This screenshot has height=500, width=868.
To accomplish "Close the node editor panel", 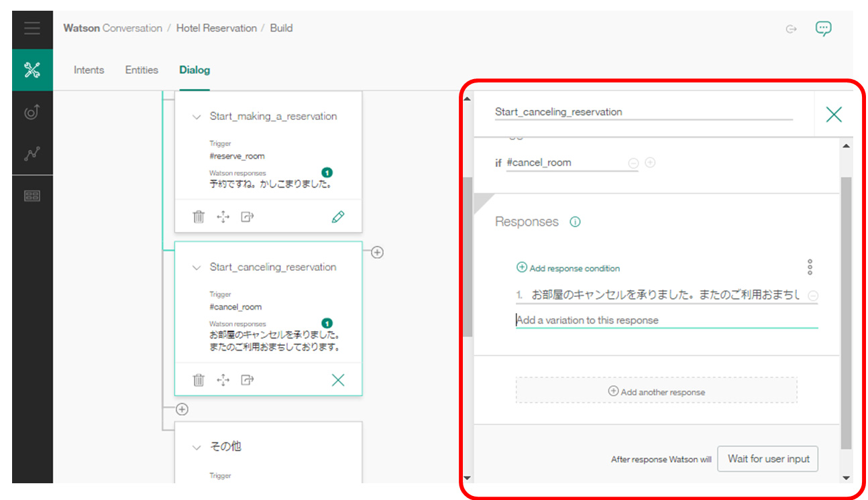I will pos(834,115).
